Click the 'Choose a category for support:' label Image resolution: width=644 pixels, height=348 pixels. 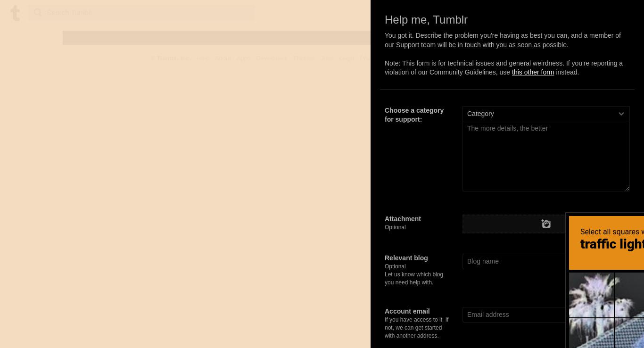(x=414, y=115)
